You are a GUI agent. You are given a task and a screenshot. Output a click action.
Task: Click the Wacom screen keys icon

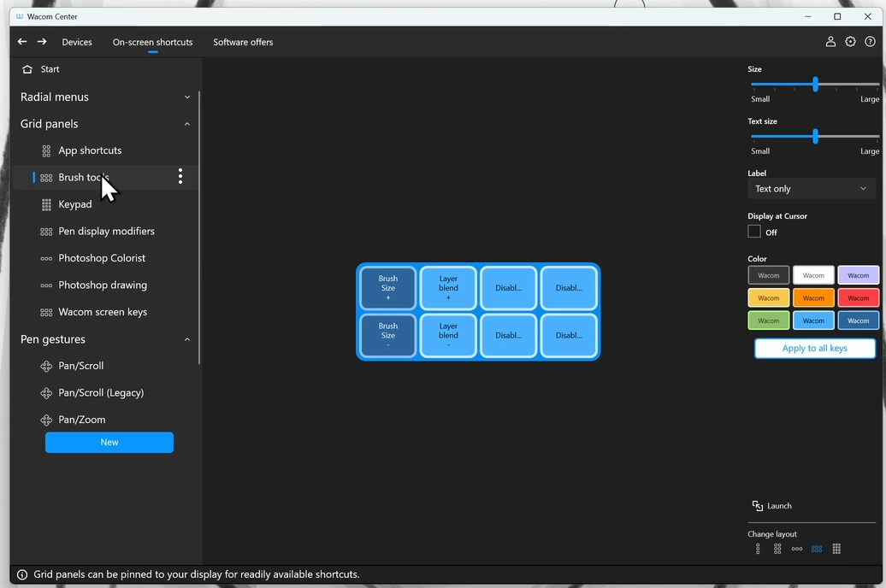[x=46, y=312]
